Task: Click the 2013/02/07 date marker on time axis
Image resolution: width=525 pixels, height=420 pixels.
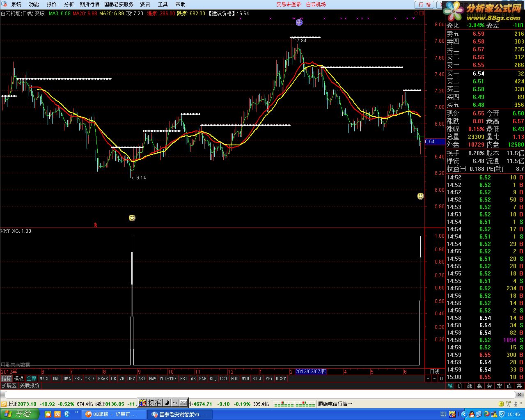Action: 311,372
